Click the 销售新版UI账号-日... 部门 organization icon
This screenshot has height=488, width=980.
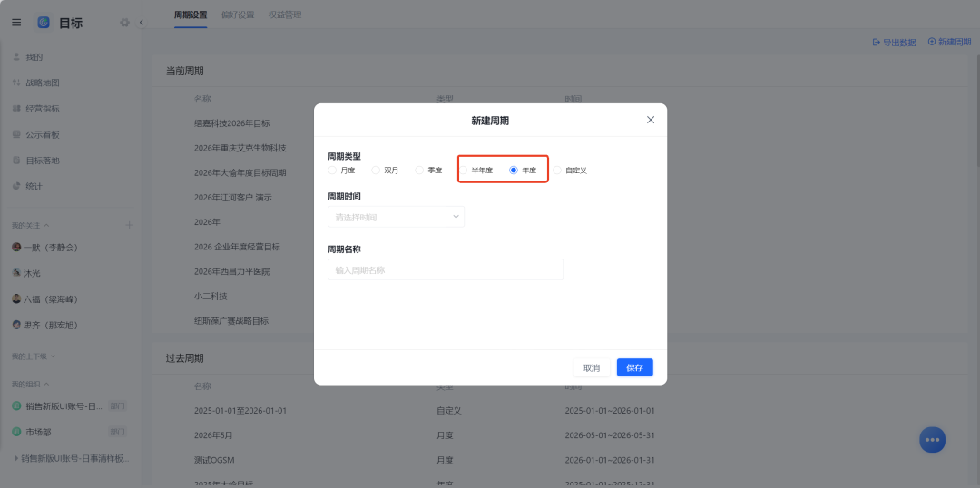tap(17, 406)
